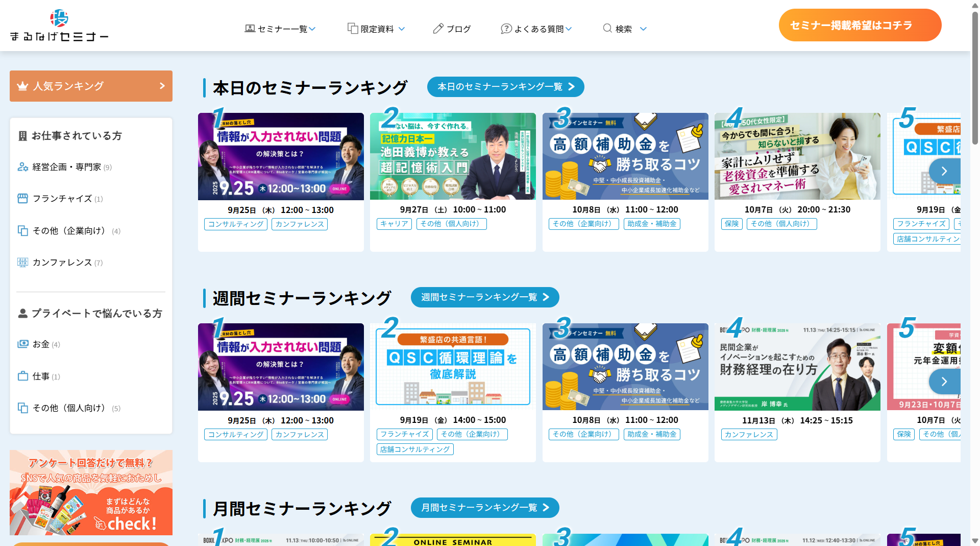The height and width of the screenshot is (546, 980).
Task: Click the 仕事 briefcase icon
Action: [23, 376]
